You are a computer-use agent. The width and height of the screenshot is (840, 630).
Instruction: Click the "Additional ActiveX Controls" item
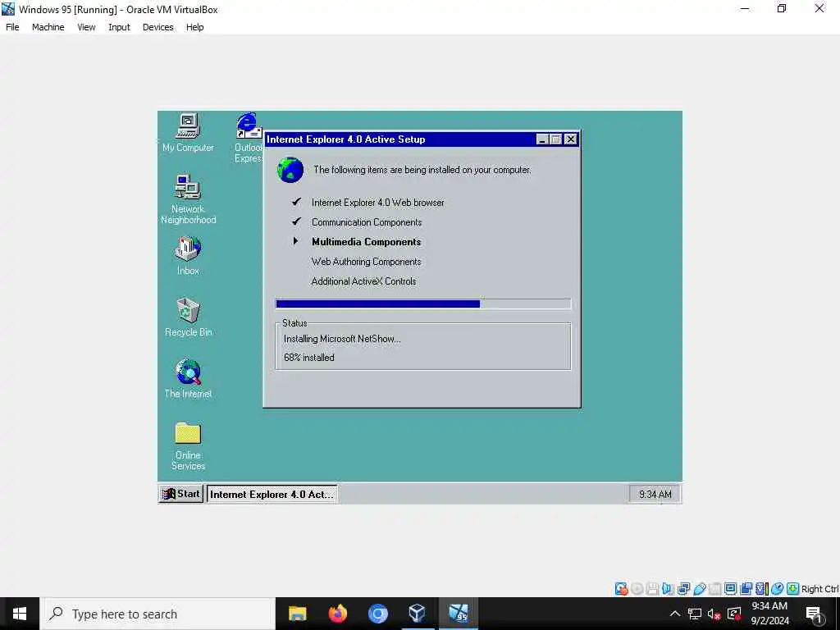(363, 281)
